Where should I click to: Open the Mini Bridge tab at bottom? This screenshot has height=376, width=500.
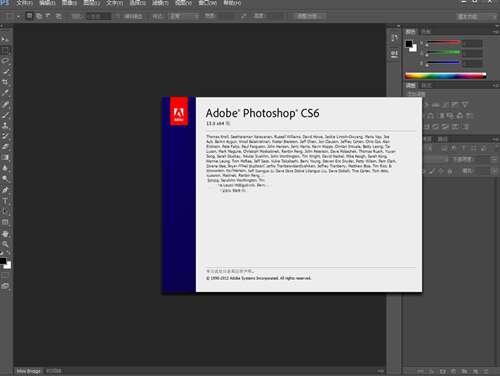click(29, 371)
